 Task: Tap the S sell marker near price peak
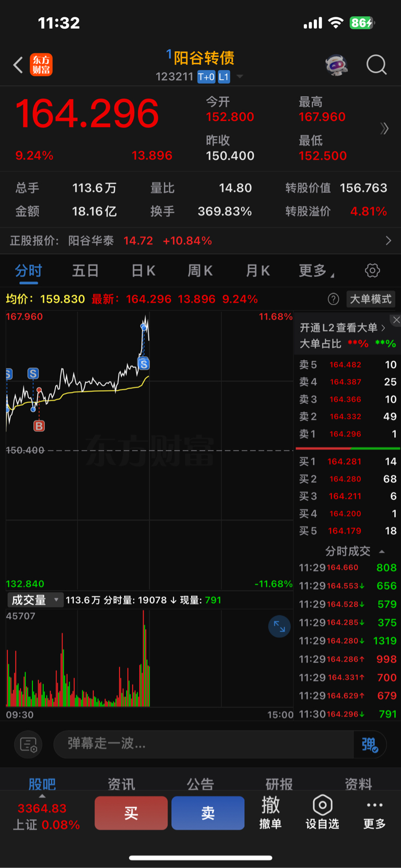(144, 363)
